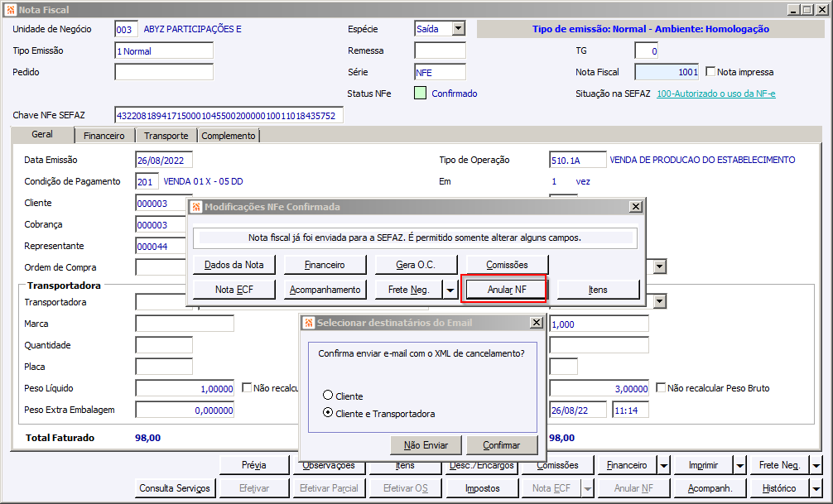Toggle the Nota impressa checkbox
833x504 pixels.
click(x=710, y=71)
